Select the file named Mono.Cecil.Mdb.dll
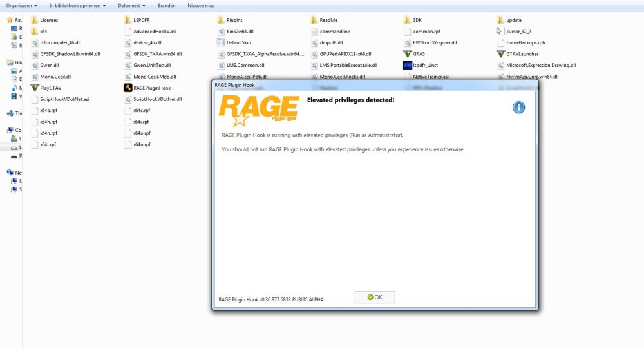Screen dimensions: 644x349 click(x=155, y=77)
